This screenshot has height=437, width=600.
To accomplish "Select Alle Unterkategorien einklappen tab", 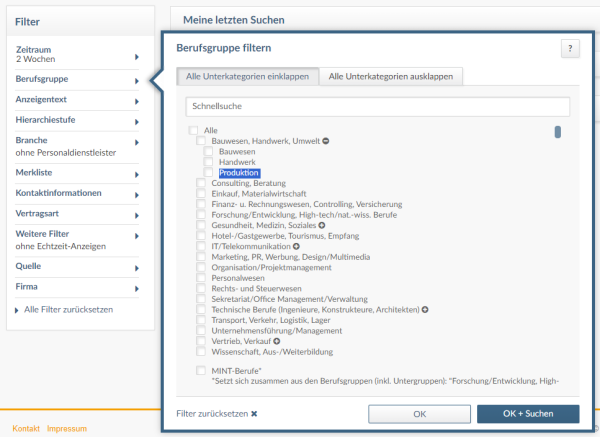I will (x=248, y=77).
